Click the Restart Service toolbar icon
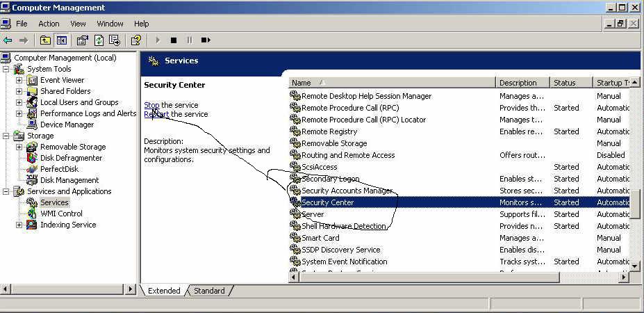This screenshot has width=644, height=313. pyautogui.click(x=206, y=40)
